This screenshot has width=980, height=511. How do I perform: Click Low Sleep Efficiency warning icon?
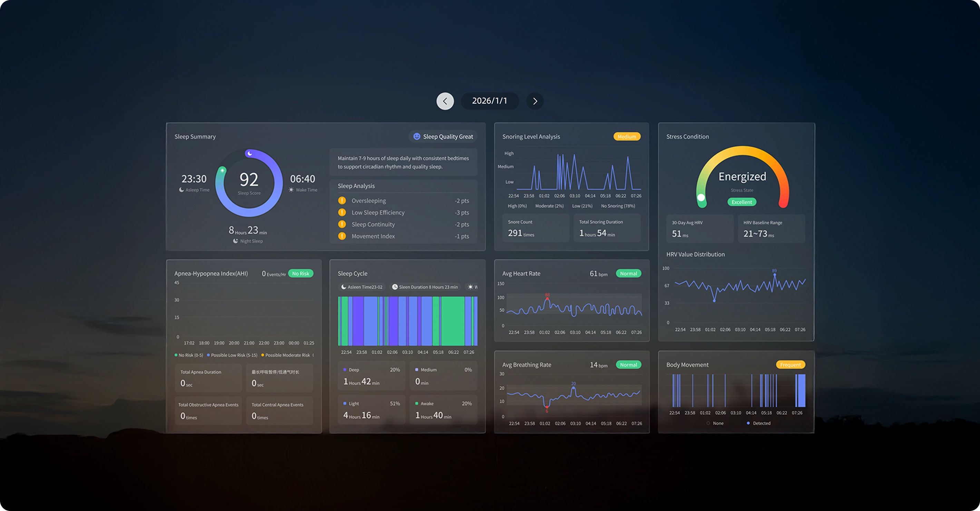(342, 212)
